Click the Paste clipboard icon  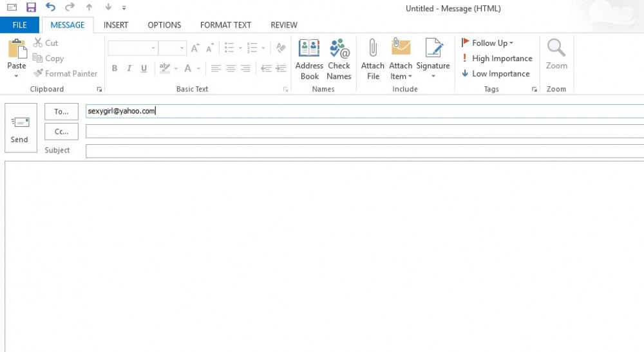[17, 49]
